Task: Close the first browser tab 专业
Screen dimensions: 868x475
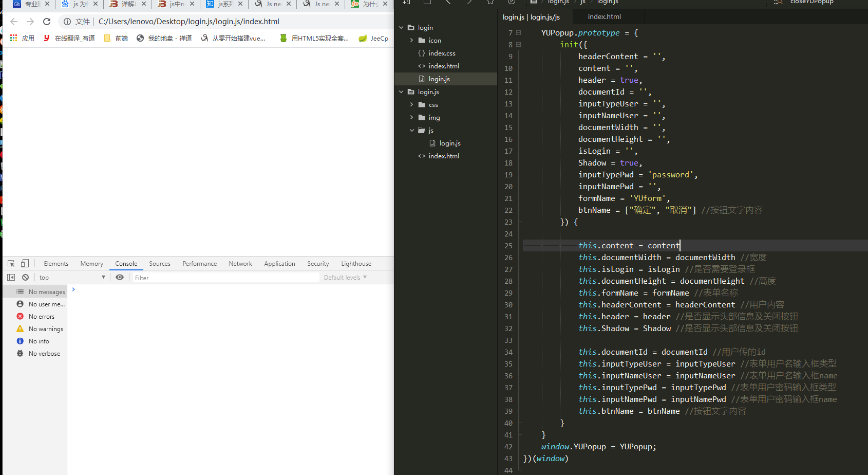Action: [x=47, y=4]
